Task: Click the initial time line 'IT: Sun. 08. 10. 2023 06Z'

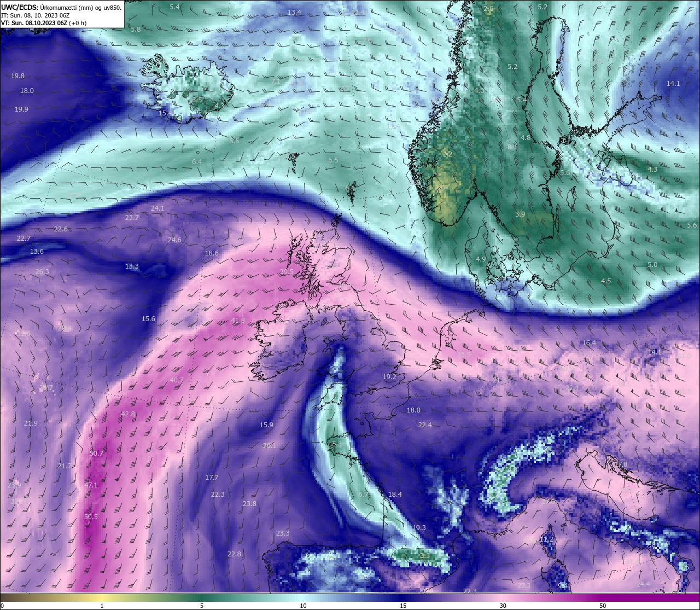Action: pyautogui.click(x=36, y=15)
